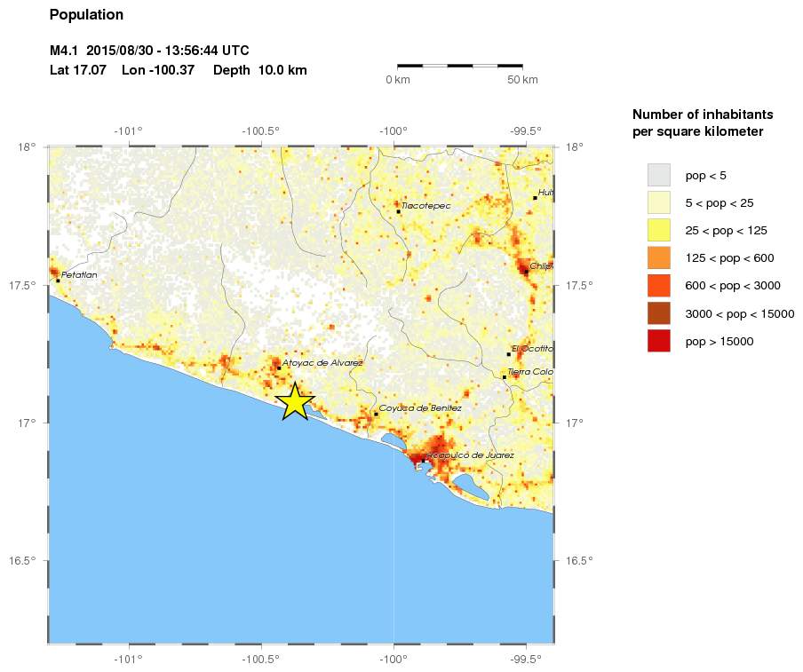Select the 'pop < 5' gray swatch
Screen dimensions: 803x672
pyautogui.click(x=658, y=175)
